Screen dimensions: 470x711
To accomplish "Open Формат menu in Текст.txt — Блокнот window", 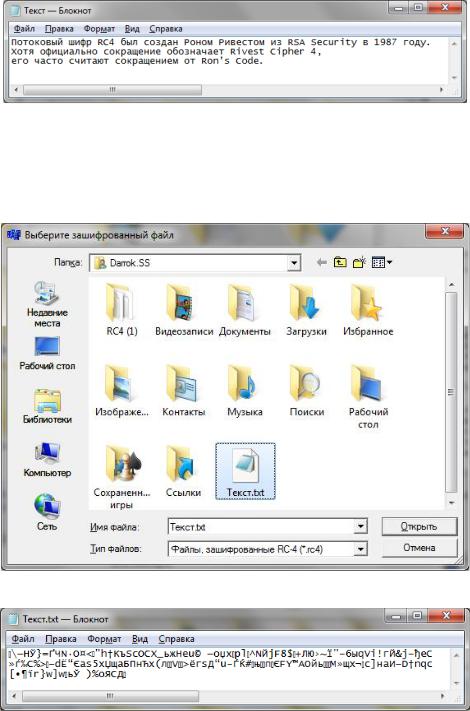I will pos(104,638).
